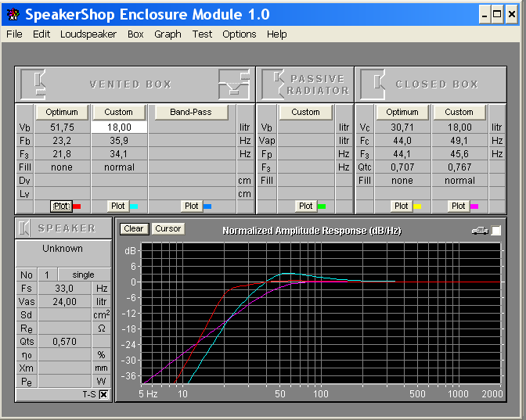Click the passive radiator enclosure icon
Viewport: 526px width, 420px height.
click(x=273, y=84)
